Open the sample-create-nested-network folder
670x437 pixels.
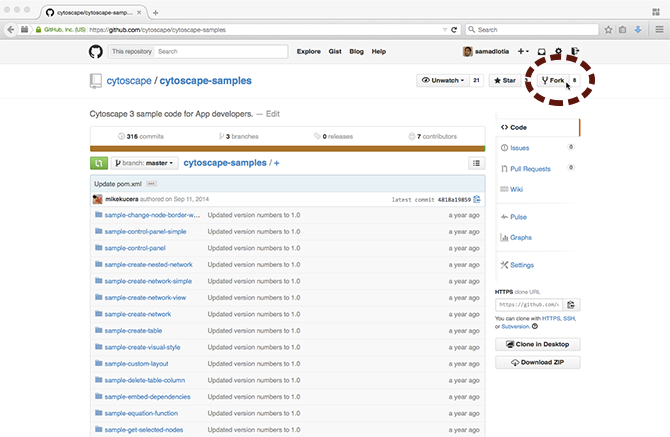click(149, 265)
